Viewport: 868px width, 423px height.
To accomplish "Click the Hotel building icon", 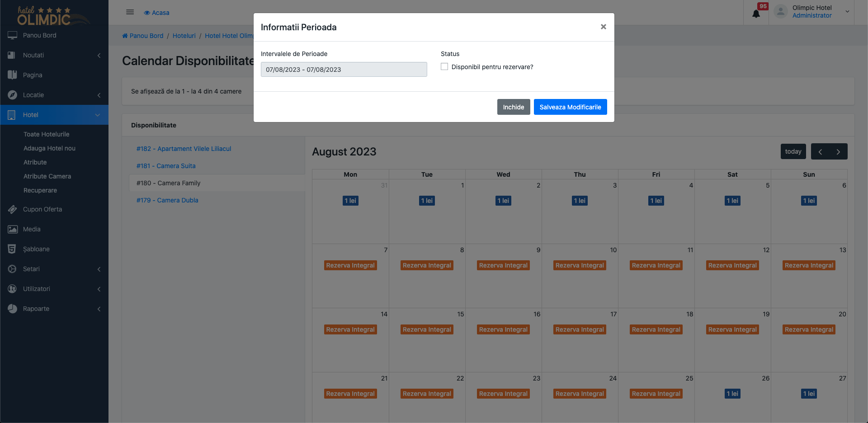I will (x=12, y=115).
